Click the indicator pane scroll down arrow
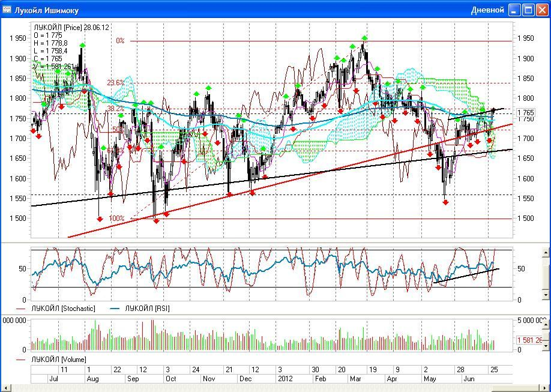551x392 pixels. click(546, 295)
